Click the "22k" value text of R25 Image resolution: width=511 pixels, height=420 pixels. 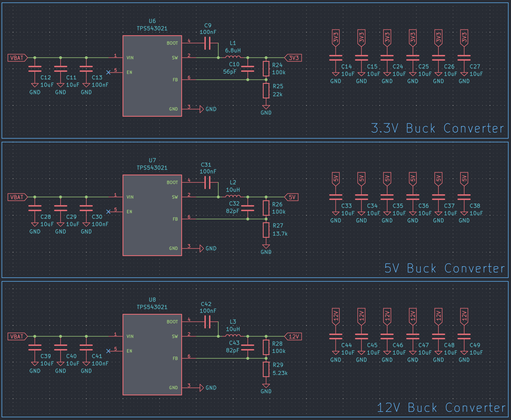coord(277,94)
